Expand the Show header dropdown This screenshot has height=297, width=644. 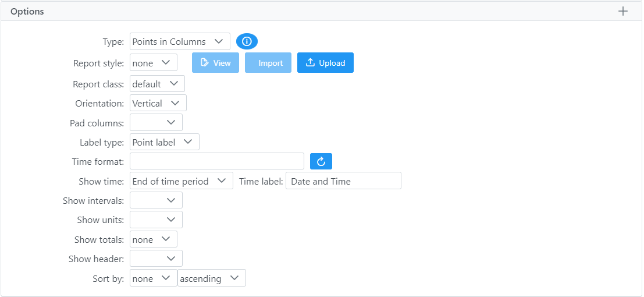pyautogui.click(x=156, y=259)
